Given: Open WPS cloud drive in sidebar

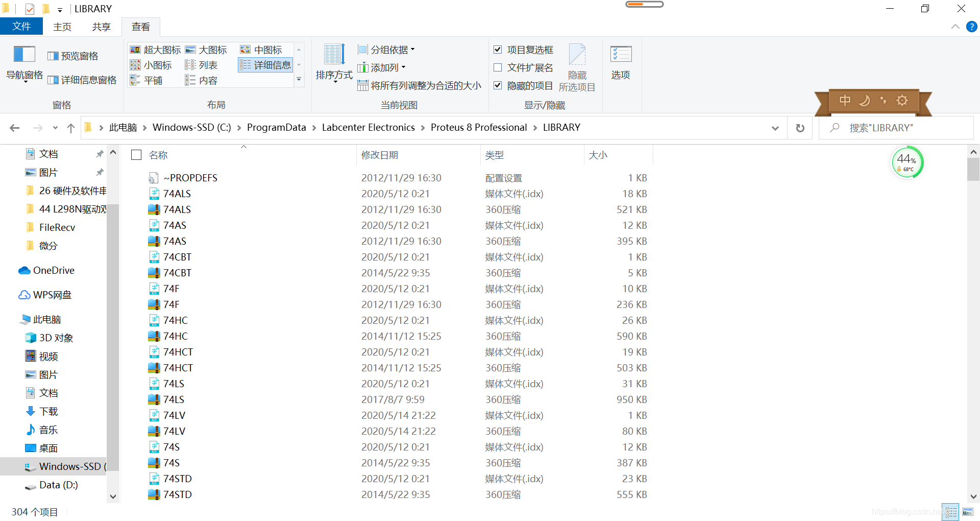Looking at the screenshot, I should (x=45, y=295).
